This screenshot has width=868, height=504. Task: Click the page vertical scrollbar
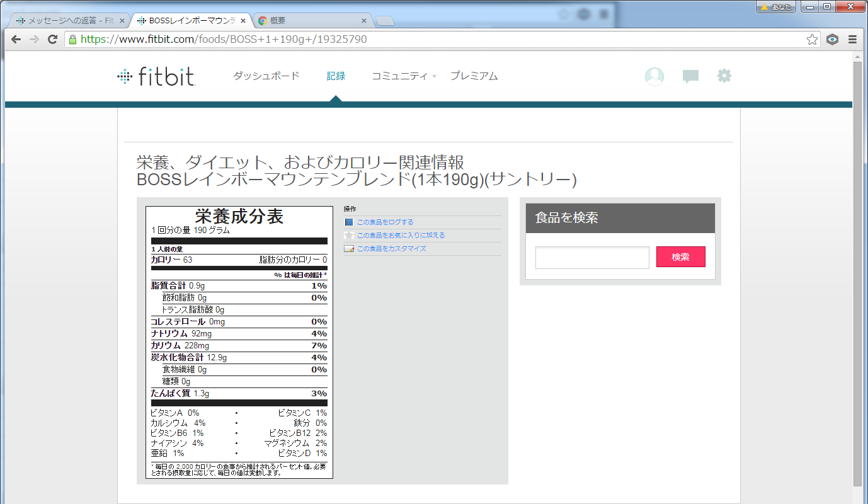pos(857,274)
